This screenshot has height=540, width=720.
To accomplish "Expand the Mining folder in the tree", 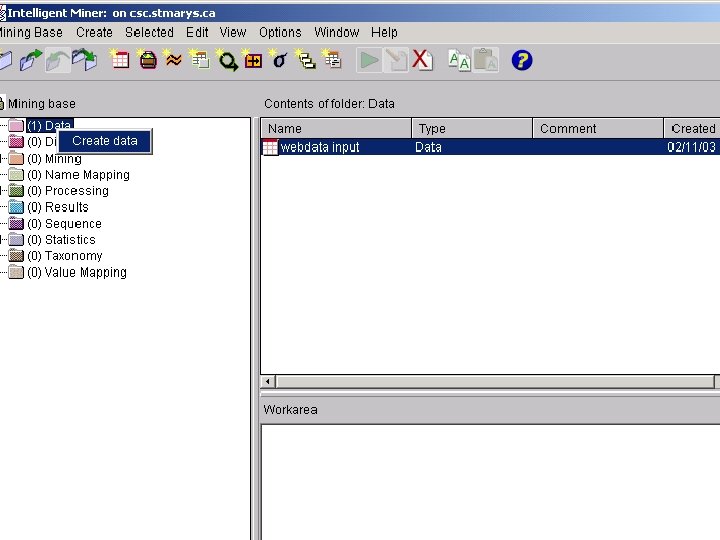I will click(x=2, y=159).
